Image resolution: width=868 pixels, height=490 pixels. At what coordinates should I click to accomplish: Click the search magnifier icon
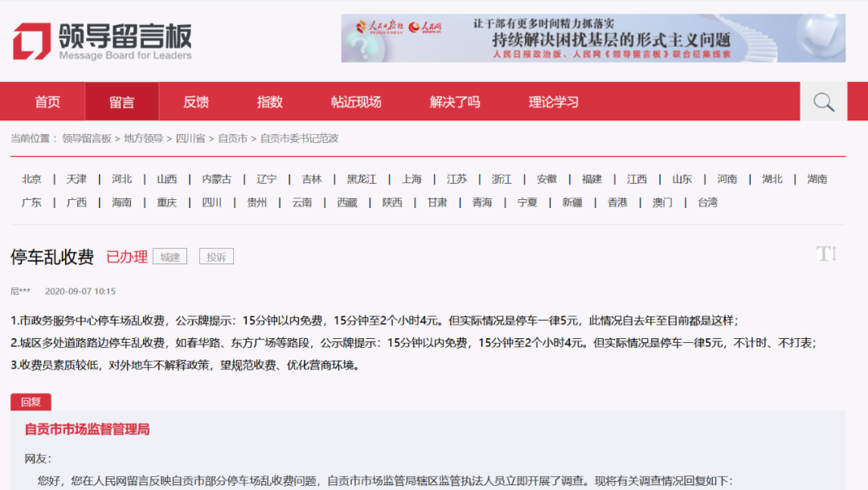pos(823,102)
